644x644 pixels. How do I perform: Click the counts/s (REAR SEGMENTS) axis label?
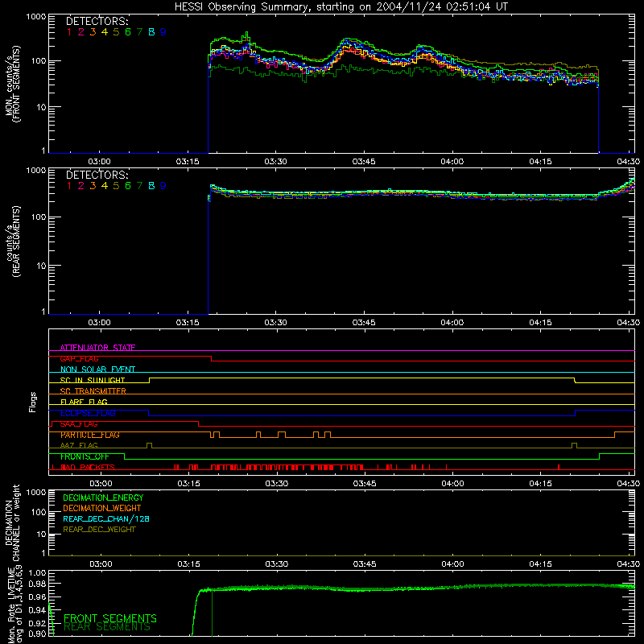click(x=12, y=242)
